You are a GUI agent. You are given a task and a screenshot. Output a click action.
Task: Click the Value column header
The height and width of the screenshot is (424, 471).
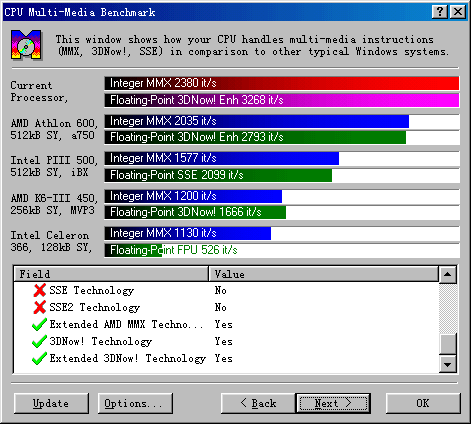point(323,274)
